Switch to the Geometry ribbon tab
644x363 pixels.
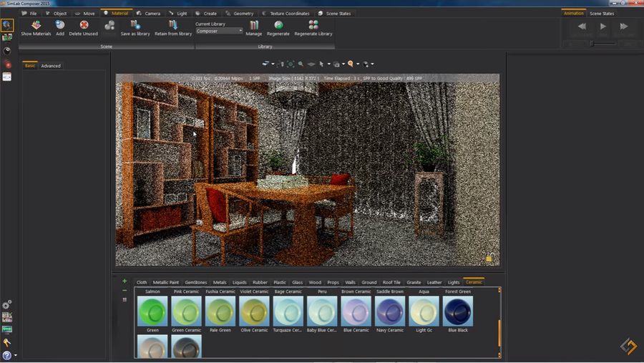click(x=243, y=13)
